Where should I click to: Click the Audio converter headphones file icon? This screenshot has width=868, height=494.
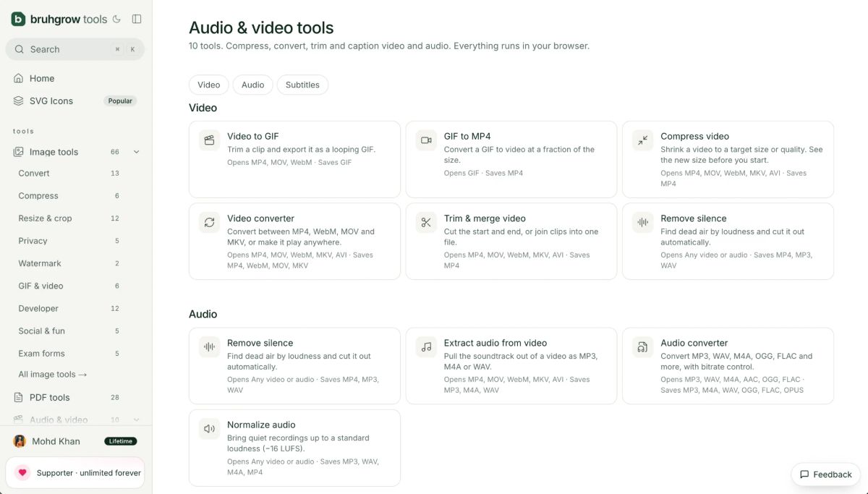pyautogui.click(x=643, y=347)
